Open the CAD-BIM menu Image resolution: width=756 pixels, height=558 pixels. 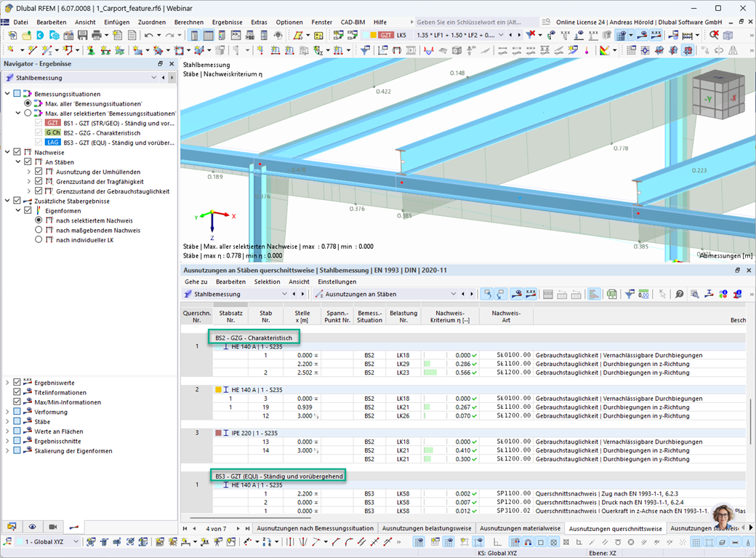[353, 23]
